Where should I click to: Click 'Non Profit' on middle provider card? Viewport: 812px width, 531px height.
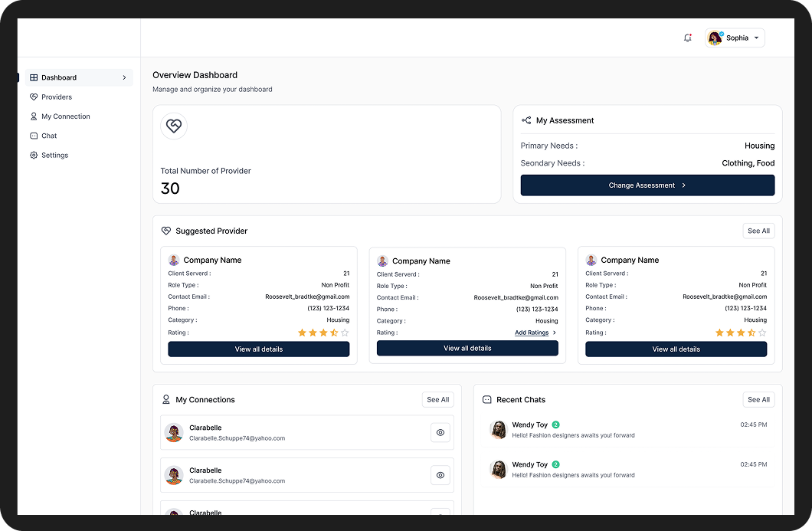coord(544,286)
